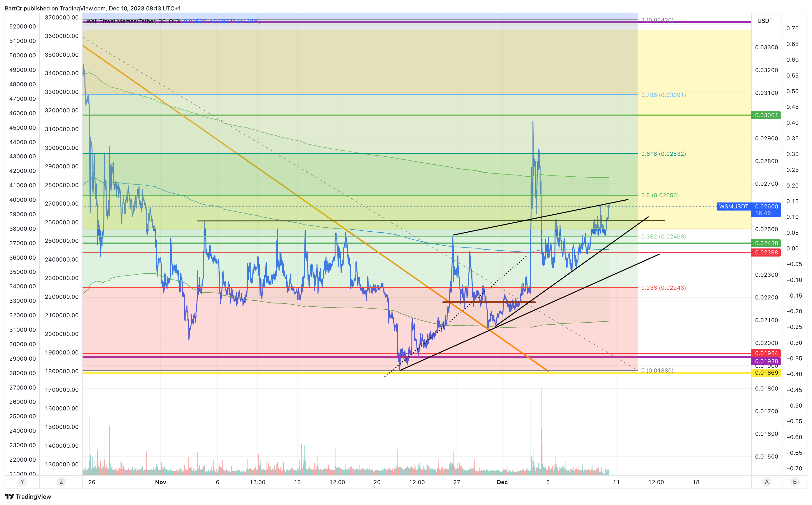The width and height of the screenshot is (812, 505).
Task: Click the 0.70 value on far-right axis
Action: tap(793, 28)
